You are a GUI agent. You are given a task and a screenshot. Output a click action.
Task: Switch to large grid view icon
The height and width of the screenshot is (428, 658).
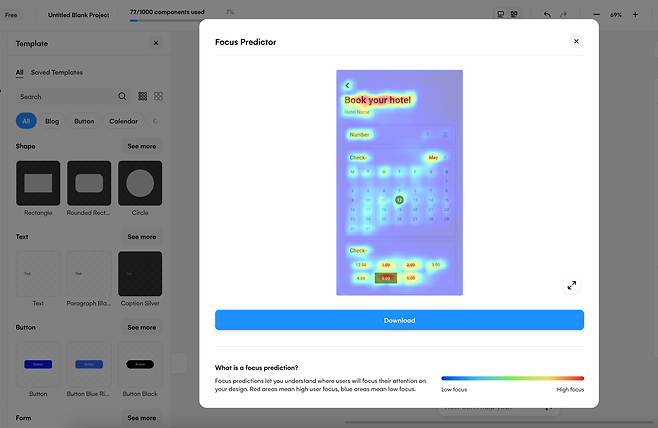point(158,97)
